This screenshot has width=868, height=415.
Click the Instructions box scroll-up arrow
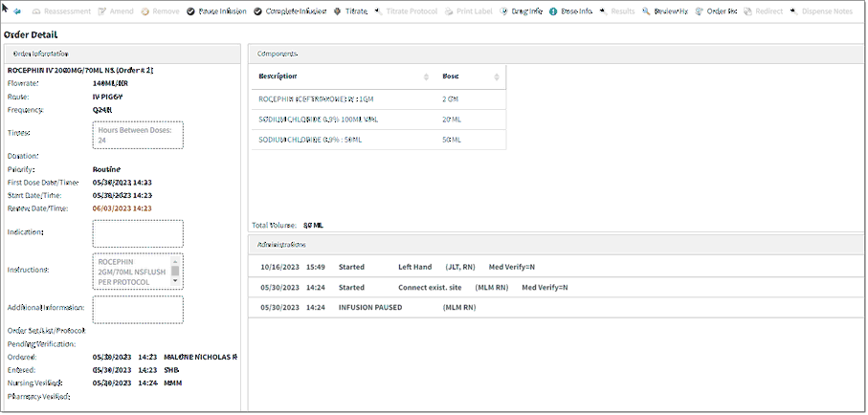pos(175,261)
